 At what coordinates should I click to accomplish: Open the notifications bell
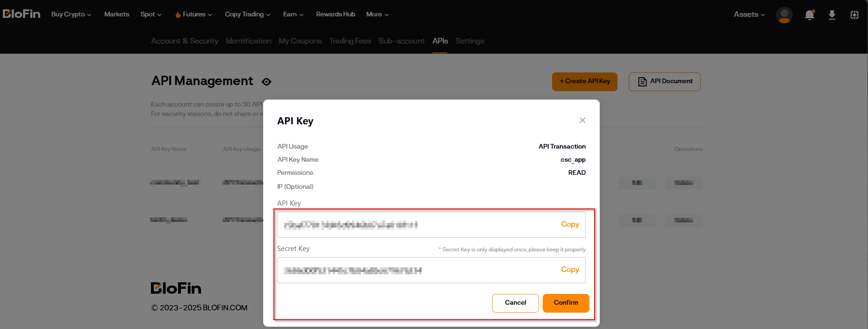tap(810, 15)
